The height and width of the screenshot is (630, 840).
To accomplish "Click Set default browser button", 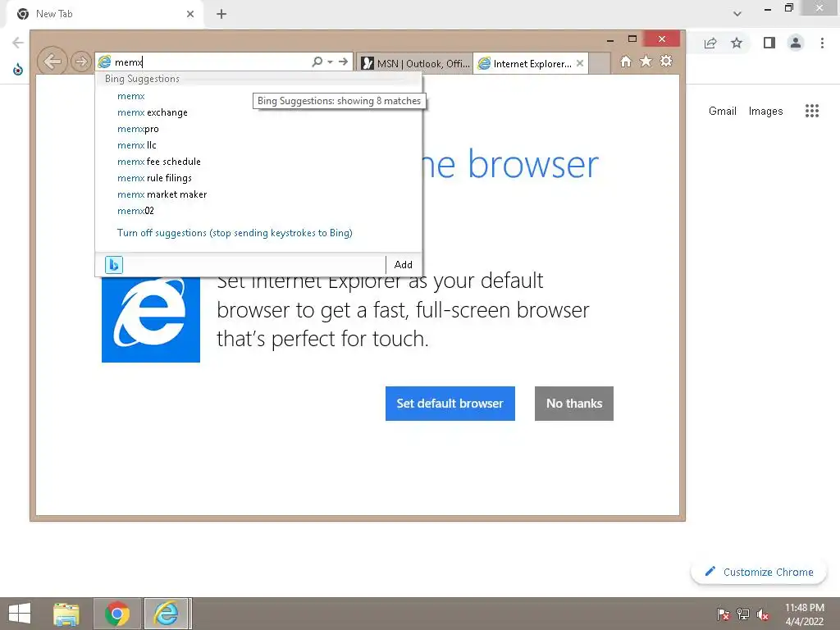I will click(x=450, y=404).
